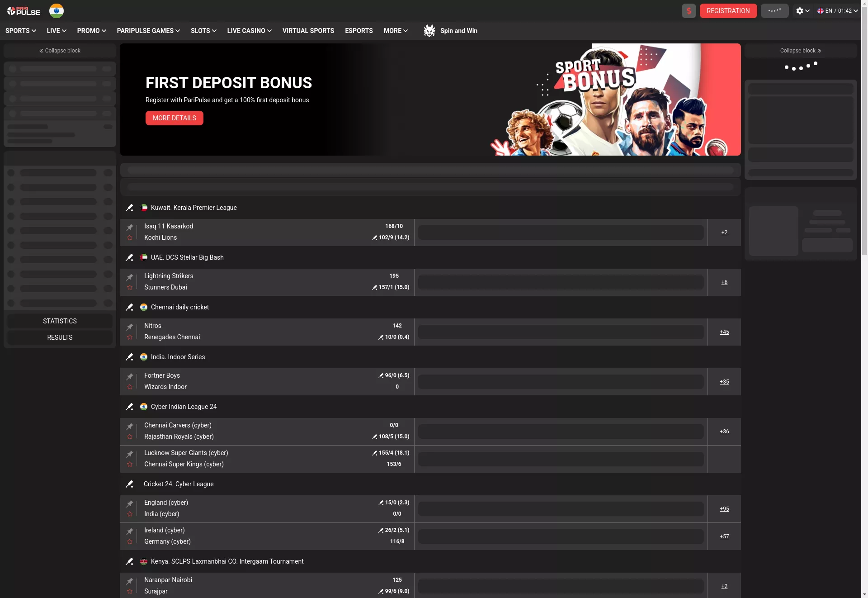Screen dimensions: 868x598
Task: Favorite the Chennai Carvers (cyber) star
Action: (130, 437)
